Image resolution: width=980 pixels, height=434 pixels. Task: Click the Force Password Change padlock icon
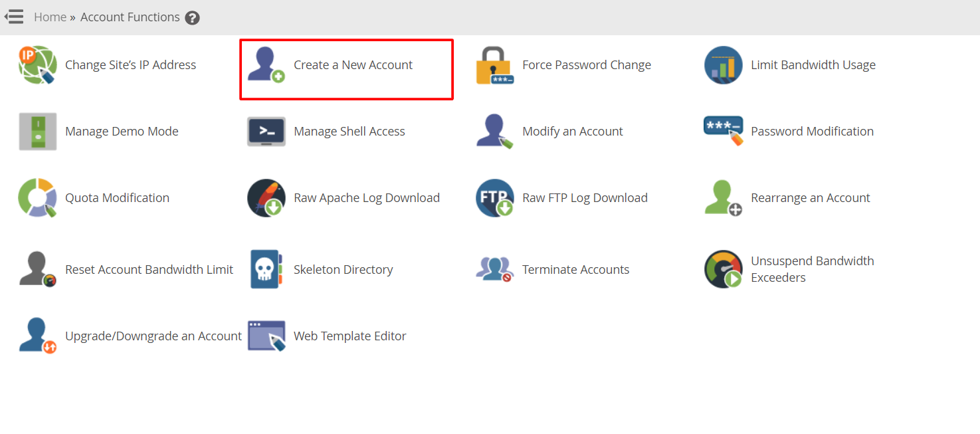[x=494, y=65]
